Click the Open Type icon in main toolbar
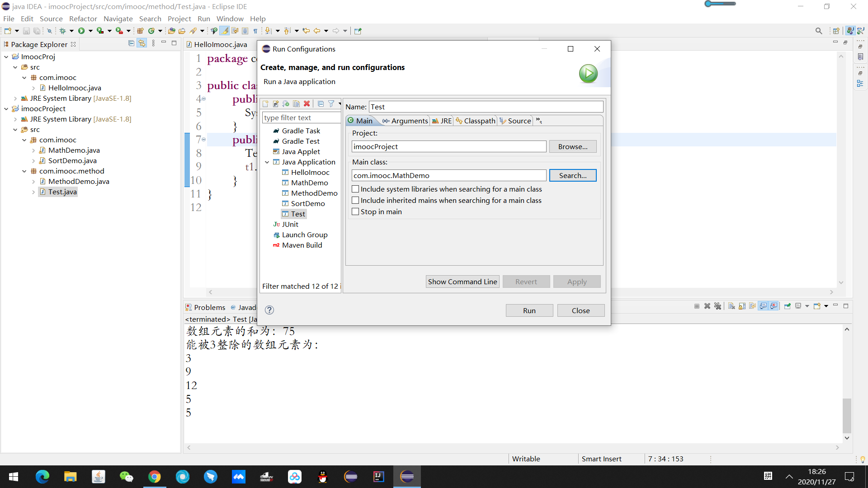Screen dimensions: 868x488 click(171, 31)
